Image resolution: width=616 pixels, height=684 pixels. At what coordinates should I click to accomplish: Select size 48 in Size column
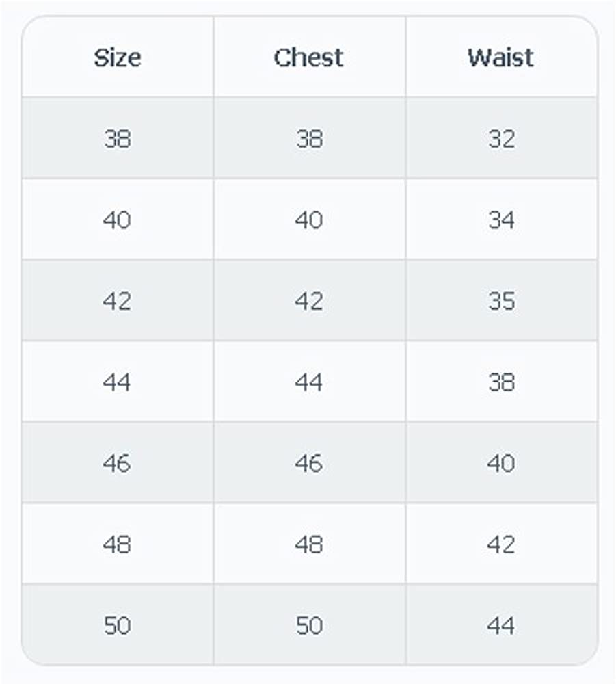(x=117, y=544)
